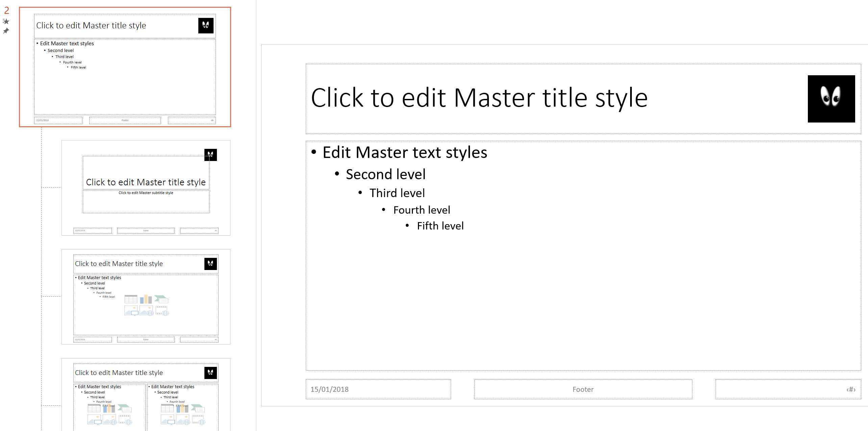Select the Two Content layout thumbnail
This screenshot has width=868, height=431.
(x=146, y=388)
